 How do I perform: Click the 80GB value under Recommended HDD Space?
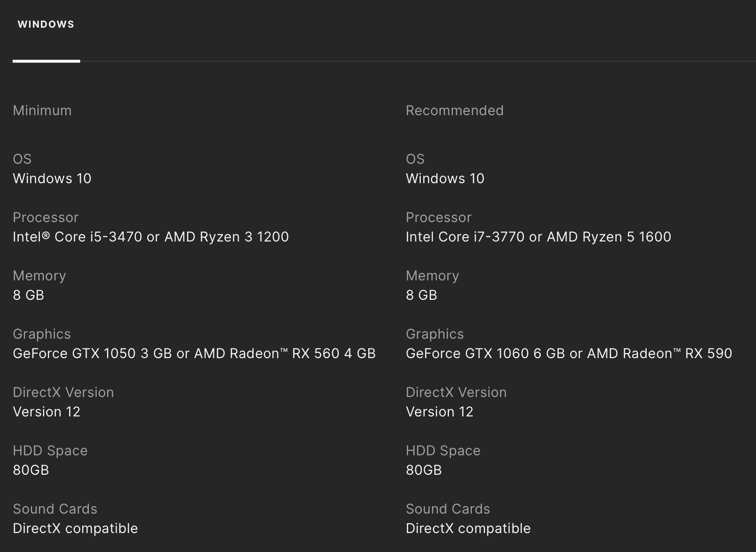[424, 470]
